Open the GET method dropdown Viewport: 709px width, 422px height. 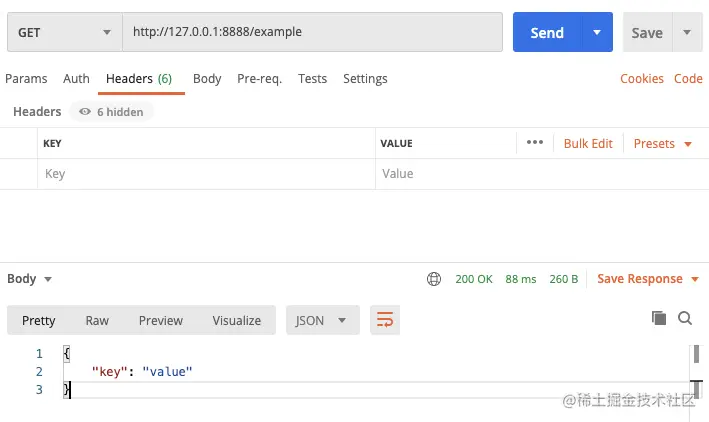tap(65, 32)
